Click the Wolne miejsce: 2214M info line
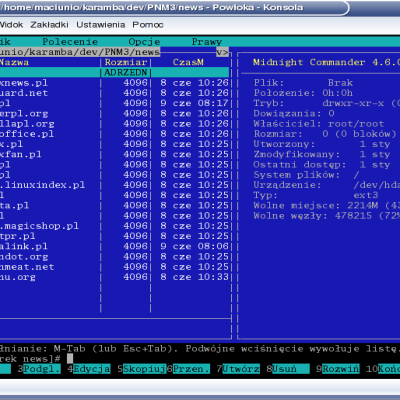 pyautogui.click(x=327, y=205)
